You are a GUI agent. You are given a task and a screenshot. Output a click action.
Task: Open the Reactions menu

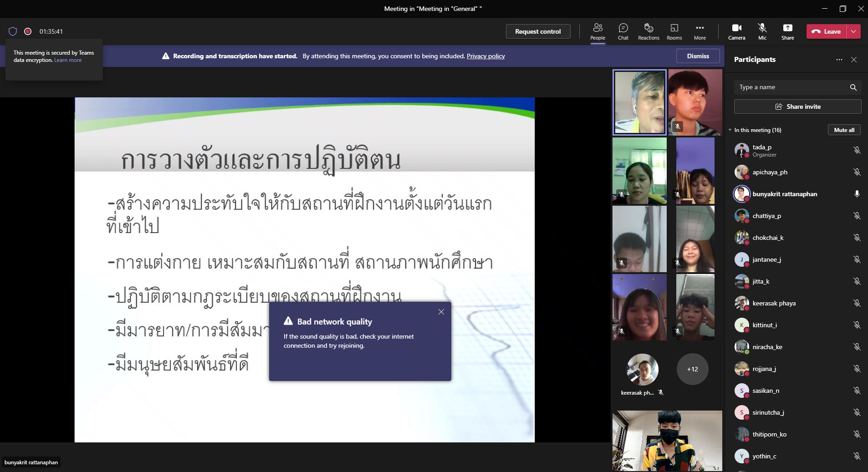[648, 31]
